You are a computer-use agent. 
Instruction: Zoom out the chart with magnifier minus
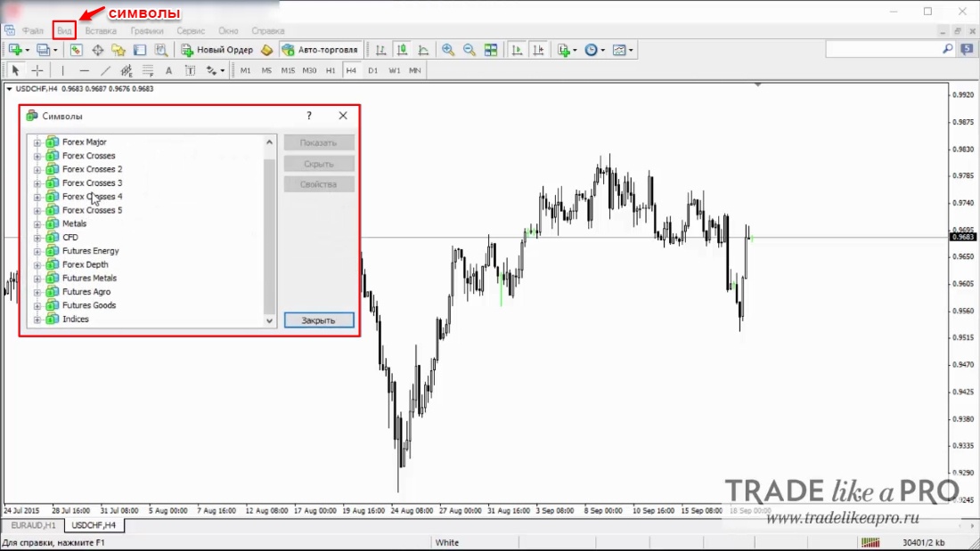click(x=470, y=50)
